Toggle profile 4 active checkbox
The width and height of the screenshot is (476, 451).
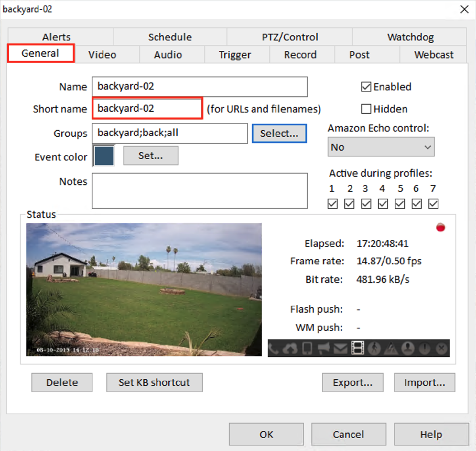(382, 203)
